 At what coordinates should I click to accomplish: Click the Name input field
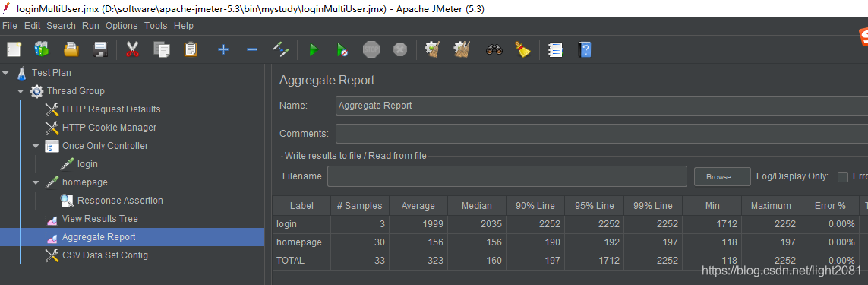coord(601,106)
